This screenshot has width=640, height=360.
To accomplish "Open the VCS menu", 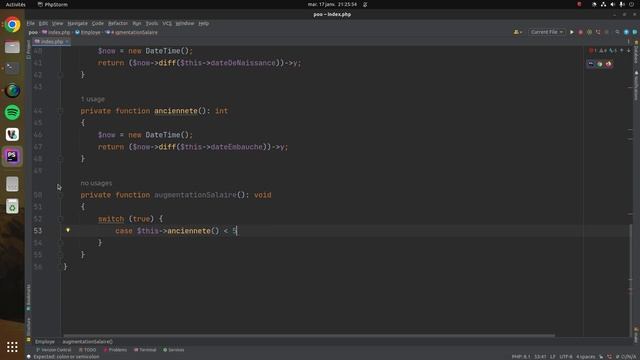I will [x=167, y=23].
